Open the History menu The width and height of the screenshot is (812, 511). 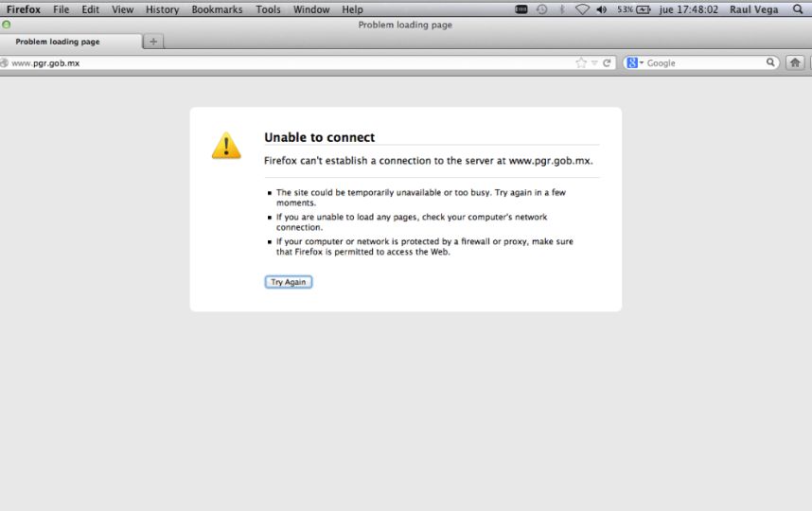[162, 9]
